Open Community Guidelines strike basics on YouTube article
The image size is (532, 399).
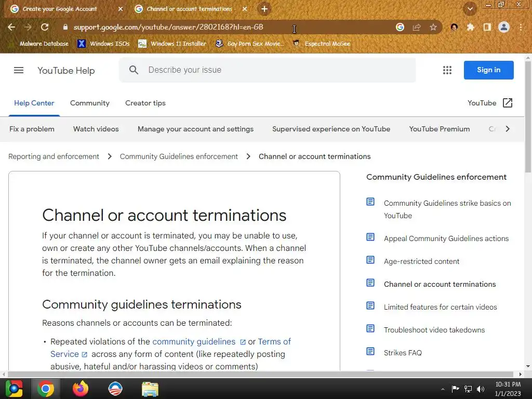pos(447,209)
